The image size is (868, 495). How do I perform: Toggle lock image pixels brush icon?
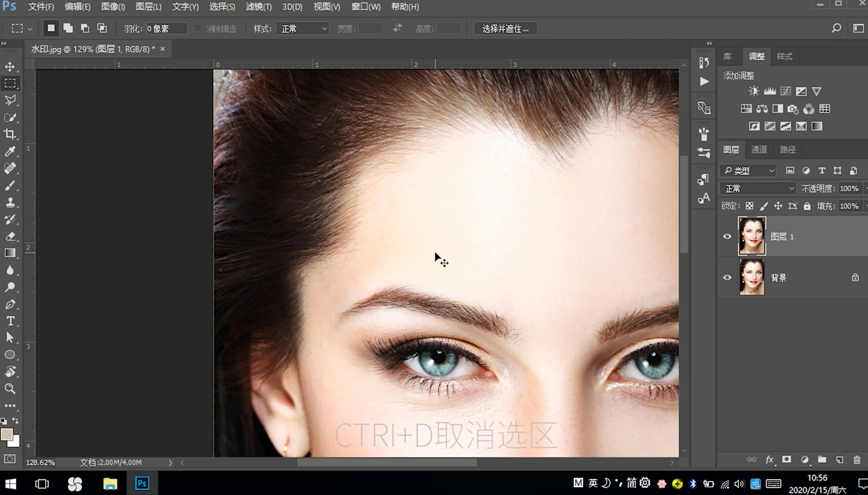coord(764,206)
